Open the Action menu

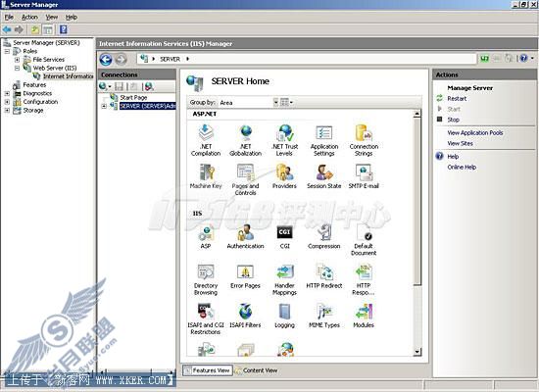point(29,18)
